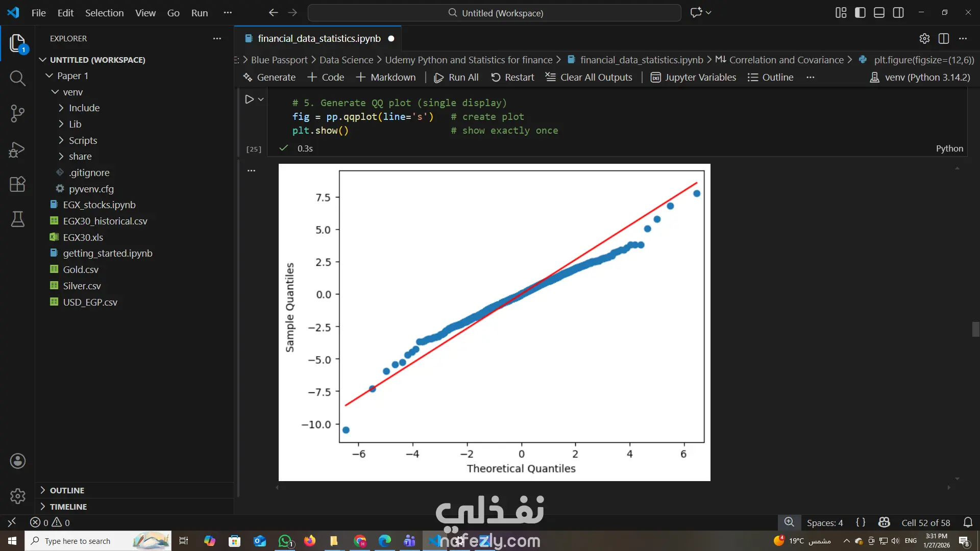Open Source Control view
Viewport: 980px width, 551px height.
tap(17, 113)
